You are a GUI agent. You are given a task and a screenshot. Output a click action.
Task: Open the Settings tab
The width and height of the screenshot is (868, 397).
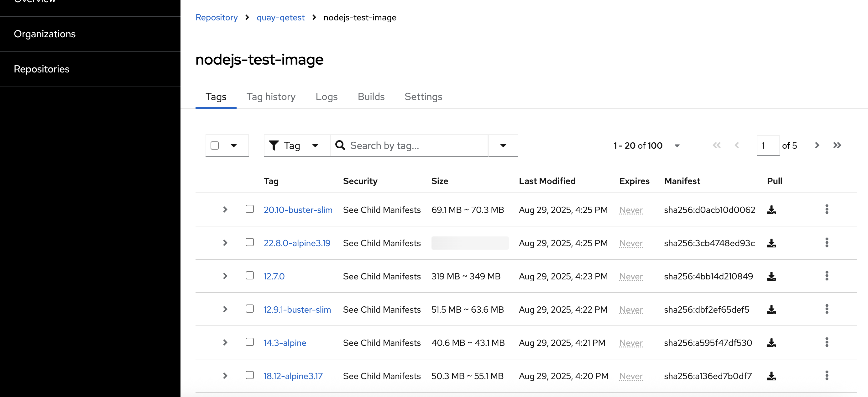tap(423, 97)
